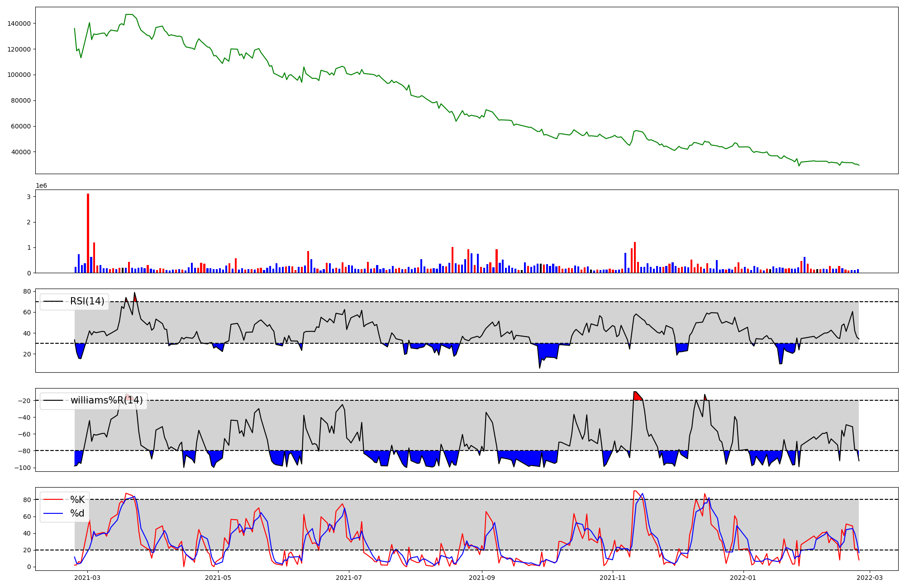905x588 pixels.
Task: Click the 2021-05 date axis label
Action: (x=218, y=578)
